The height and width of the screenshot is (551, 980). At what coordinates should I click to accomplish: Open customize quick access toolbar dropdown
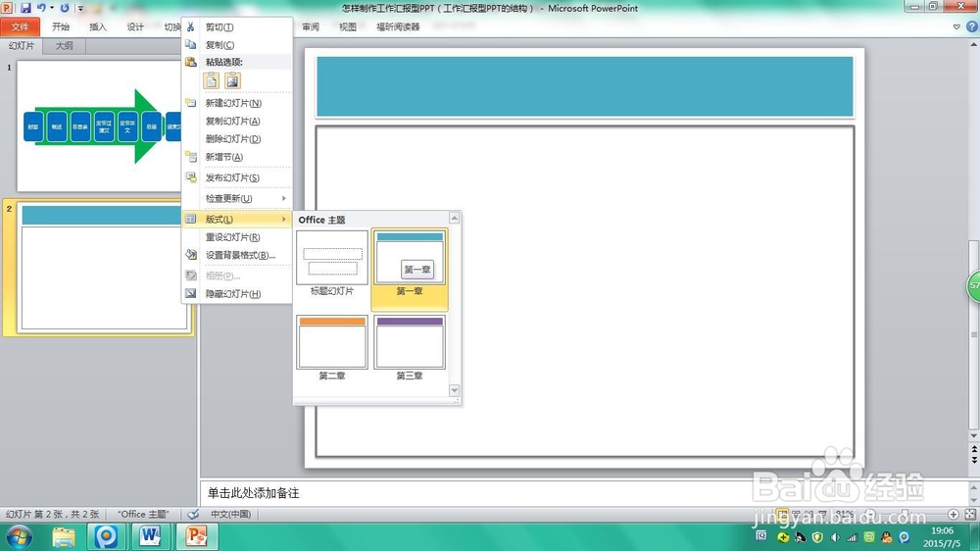(80, 8)
